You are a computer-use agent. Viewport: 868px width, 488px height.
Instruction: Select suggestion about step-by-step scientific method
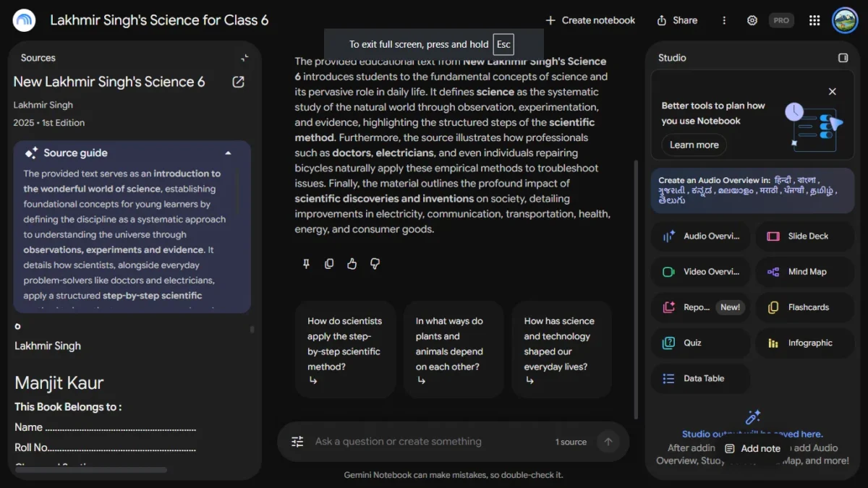click(345, 350)
